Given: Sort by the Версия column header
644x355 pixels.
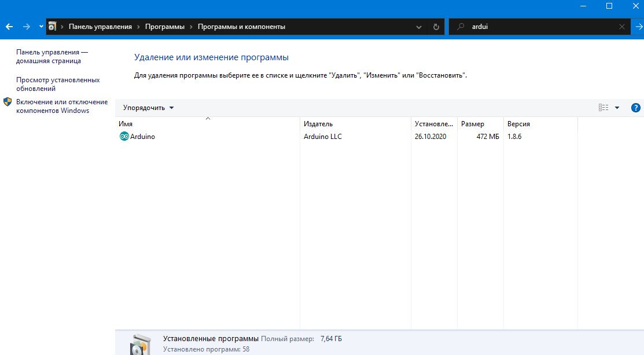Looking at the screenshot, I should [x=540, y=124].
